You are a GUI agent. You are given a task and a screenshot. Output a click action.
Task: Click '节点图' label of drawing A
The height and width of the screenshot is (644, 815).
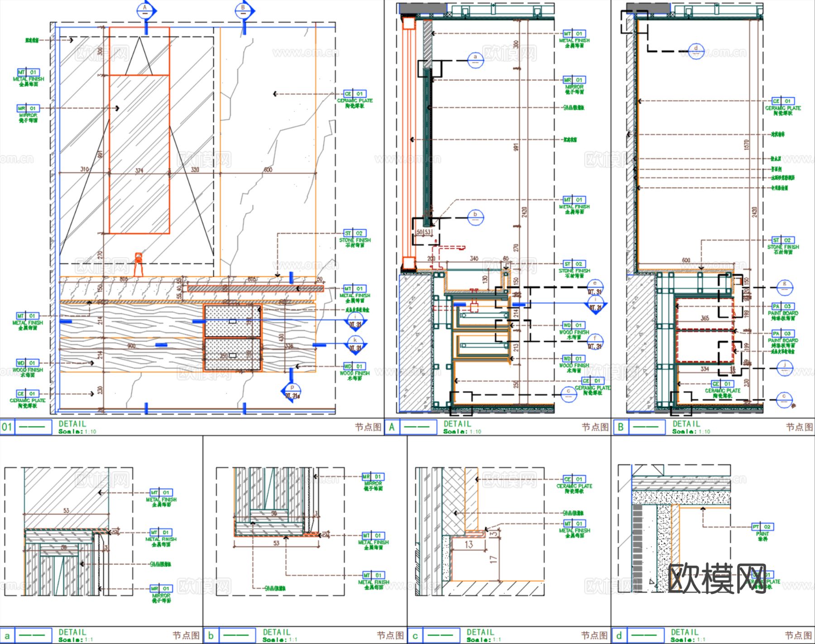tap(594, 427)
